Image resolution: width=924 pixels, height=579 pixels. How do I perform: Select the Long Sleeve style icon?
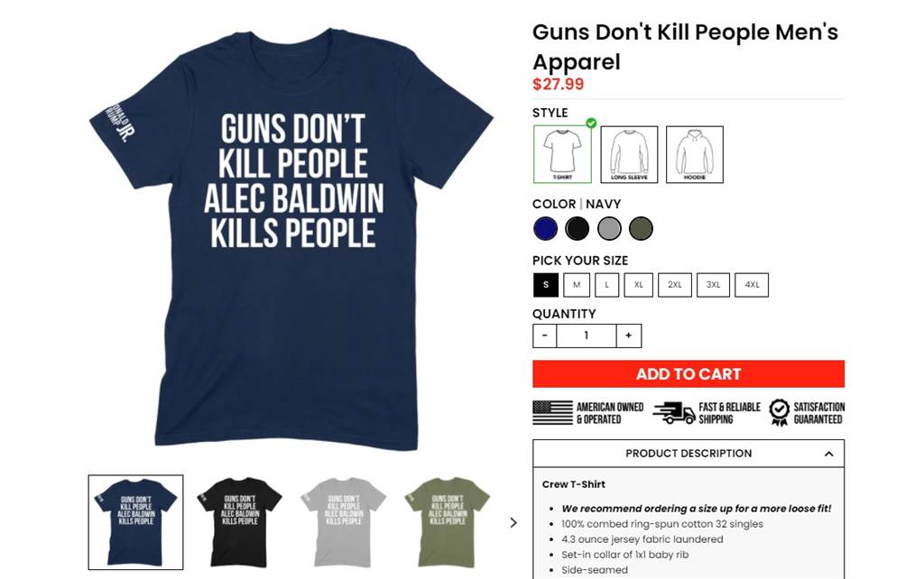click(629, 154)
